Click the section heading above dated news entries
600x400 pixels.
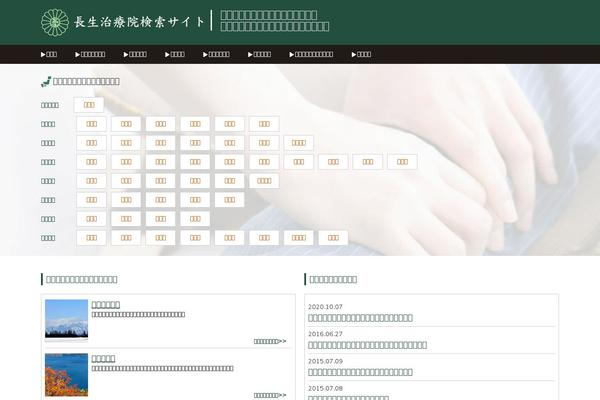[333, 279]
